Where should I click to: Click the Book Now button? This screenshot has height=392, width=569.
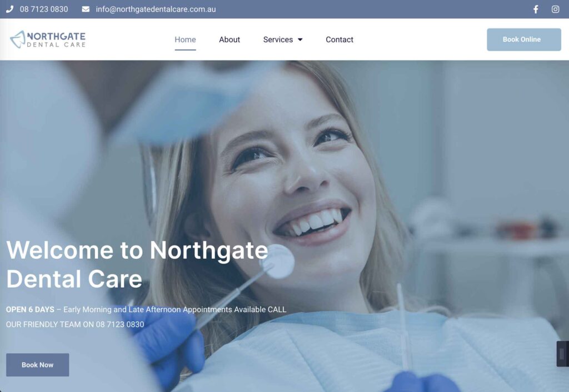tap(37, 365)
